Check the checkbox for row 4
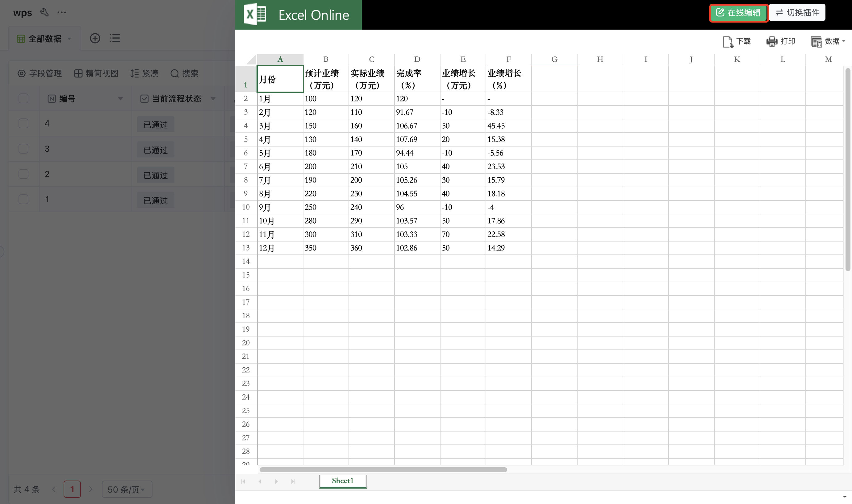 (x=23, y=123)
